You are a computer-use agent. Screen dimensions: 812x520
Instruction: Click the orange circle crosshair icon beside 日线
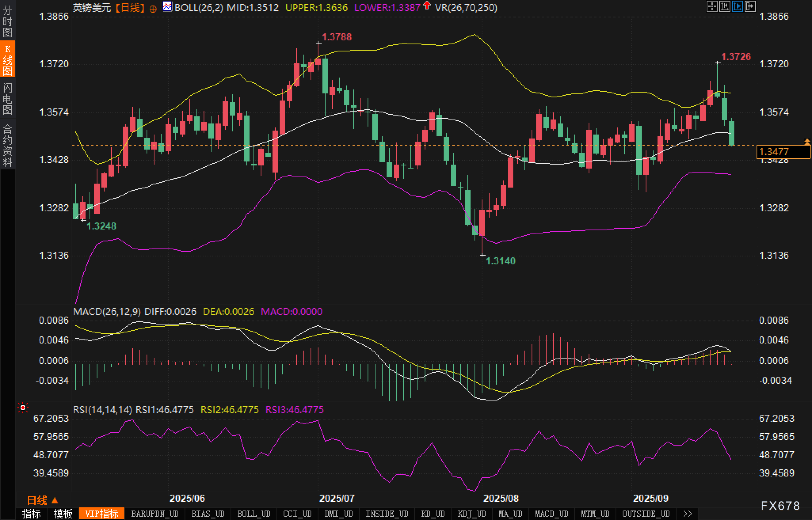pos(153,9)
